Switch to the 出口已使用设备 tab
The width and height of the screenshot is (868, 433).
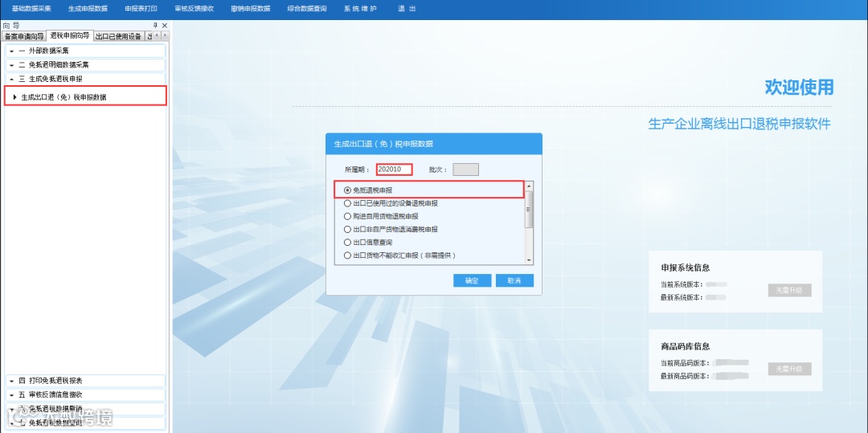point(118,36)
